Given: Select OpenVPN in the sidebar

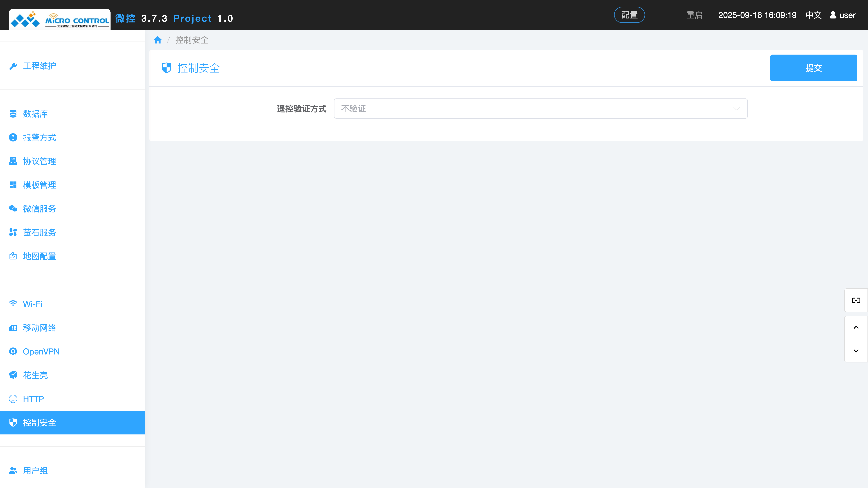Looking at the screenshot, I should pyautogui.click(x=41, y=352).
